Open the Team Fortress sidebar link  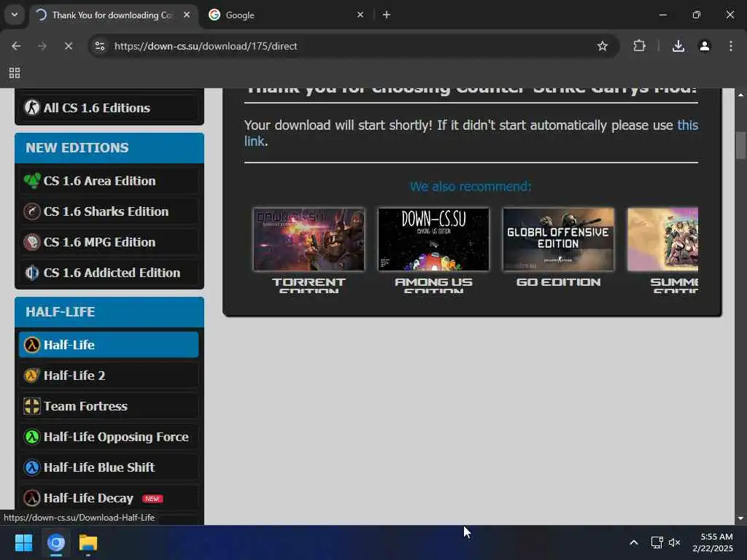(x=109, y=406)
